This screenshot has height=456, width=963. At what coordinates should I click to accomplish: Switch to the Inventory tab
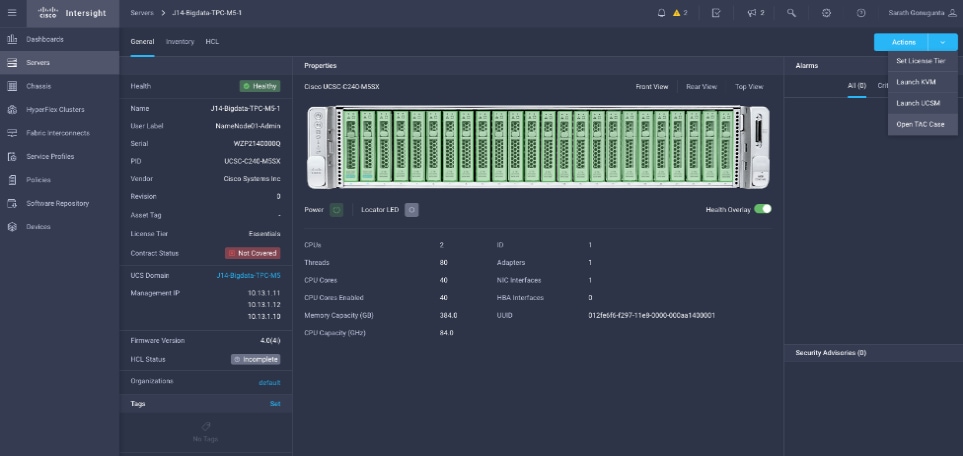(x=180, y=42)
